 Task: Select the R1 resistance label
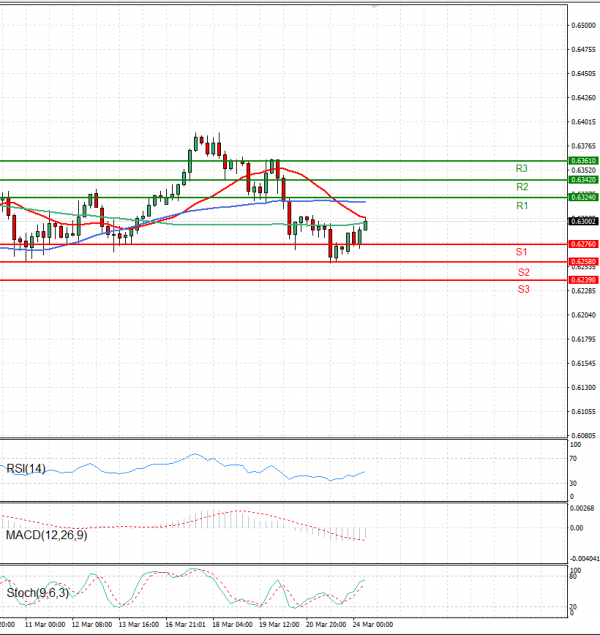click(x=521, y=205)
